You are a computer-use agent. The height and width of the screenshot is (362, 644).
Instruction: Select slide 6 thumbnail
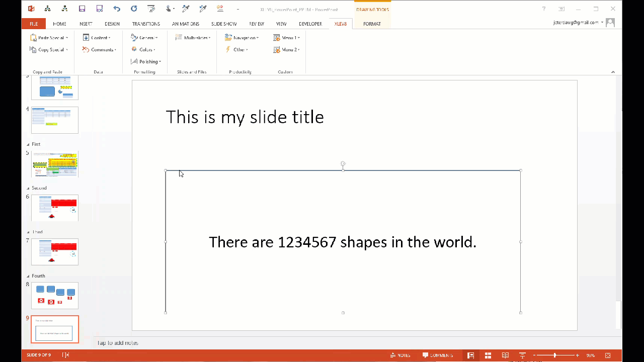55,208
